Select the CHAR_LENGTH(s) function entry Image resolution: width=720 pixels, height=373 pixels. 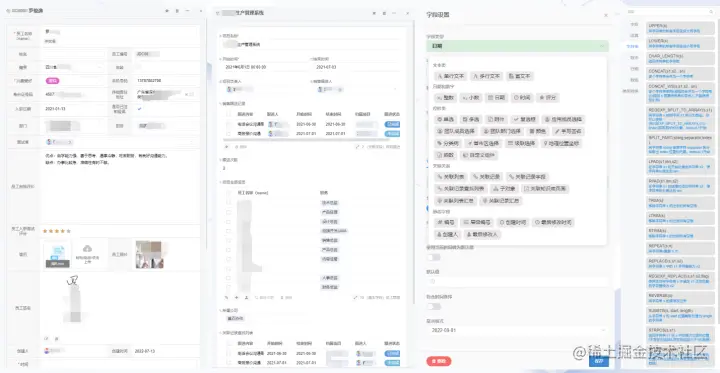681,58
